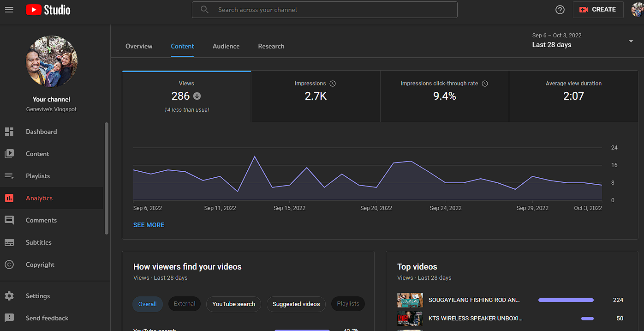Open Settings from the sidebar
Image resolution: width=644 pixels, height=331 pixels.
coord(52,296)
